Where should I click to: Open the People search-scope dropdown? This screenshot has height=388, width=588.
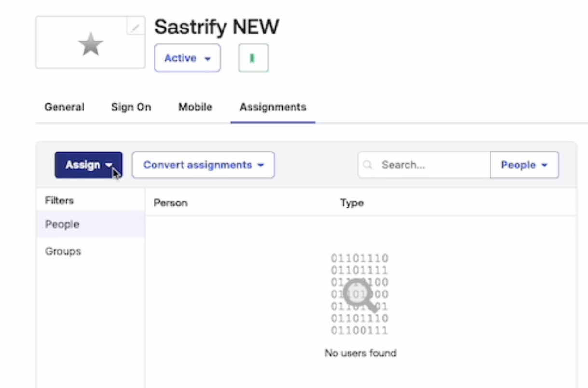(524, 165)
